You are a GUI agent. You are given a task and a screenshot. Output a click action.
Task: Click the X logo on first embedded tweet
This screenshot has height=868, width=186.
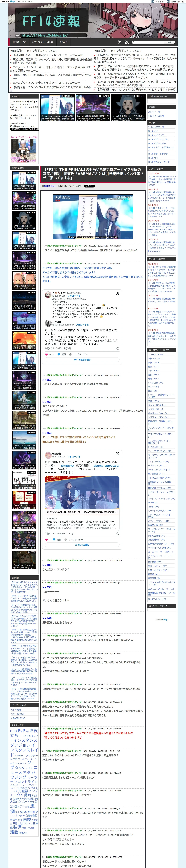(117, 293)
